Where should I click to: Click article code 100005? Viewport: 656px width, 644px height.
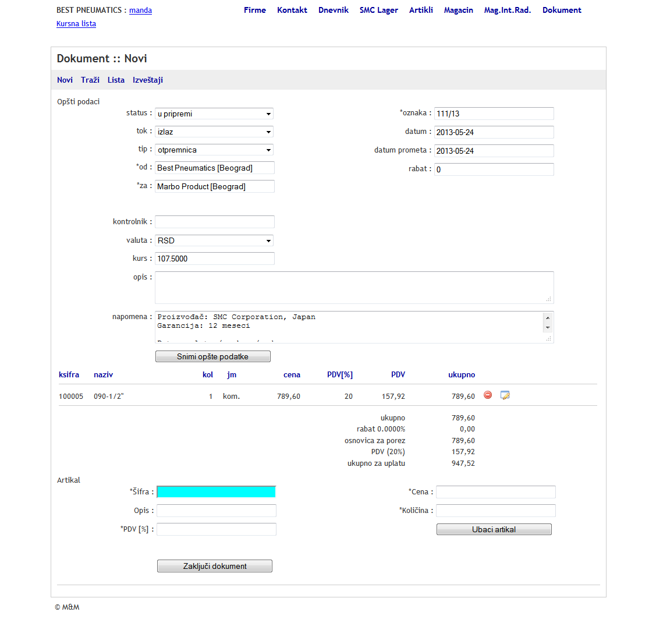click(70, 397)
